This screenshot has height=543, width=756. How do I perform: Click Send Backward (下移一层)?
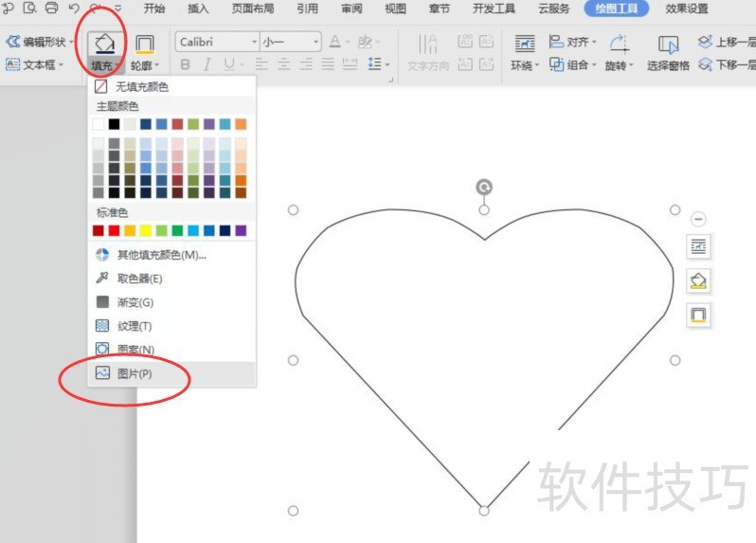tap(727, 64)
